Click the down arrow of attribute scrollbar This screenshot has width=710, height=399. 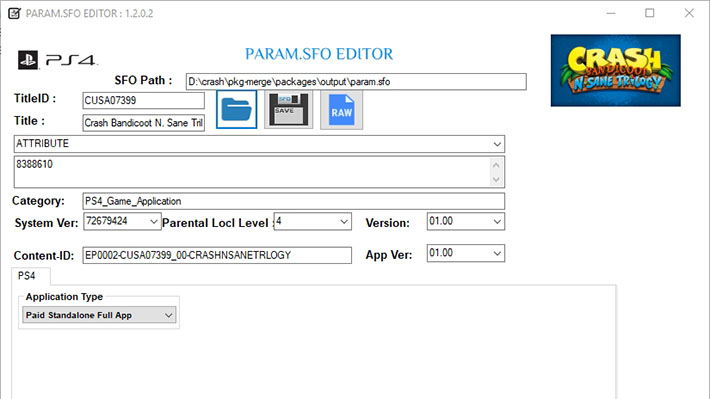(496, 180)
